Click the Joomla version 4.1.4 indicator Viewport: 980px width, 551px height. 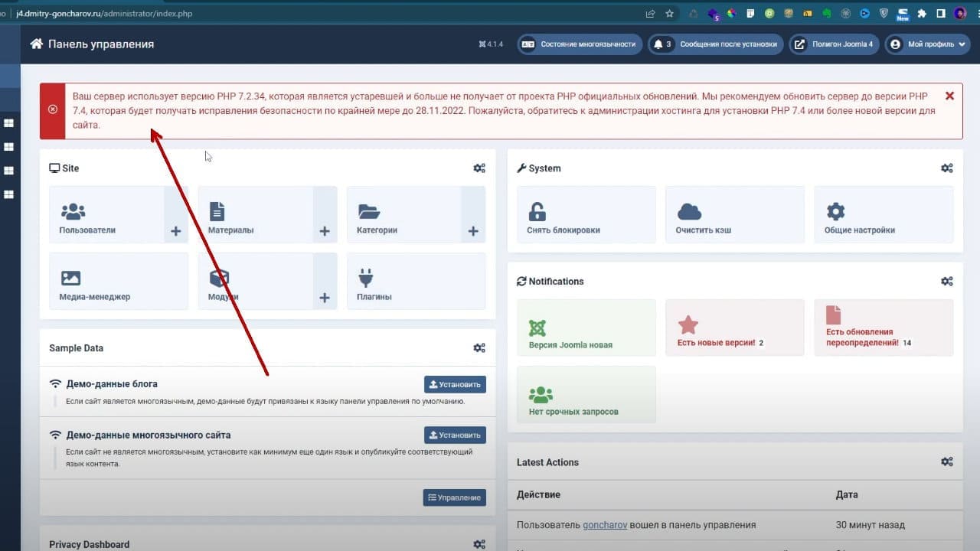click(491, 44)
